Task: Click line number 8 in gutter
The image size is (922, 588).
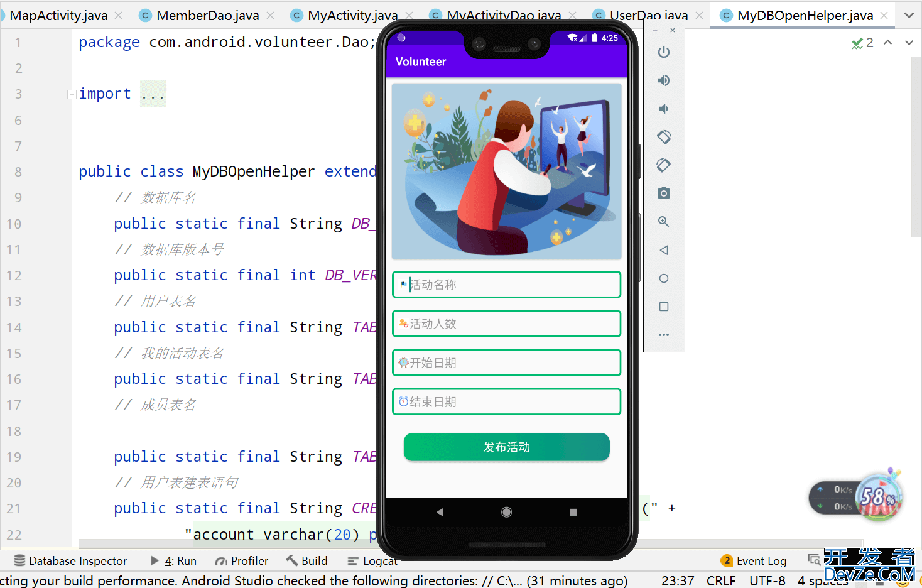Action: tap(18, 171)
